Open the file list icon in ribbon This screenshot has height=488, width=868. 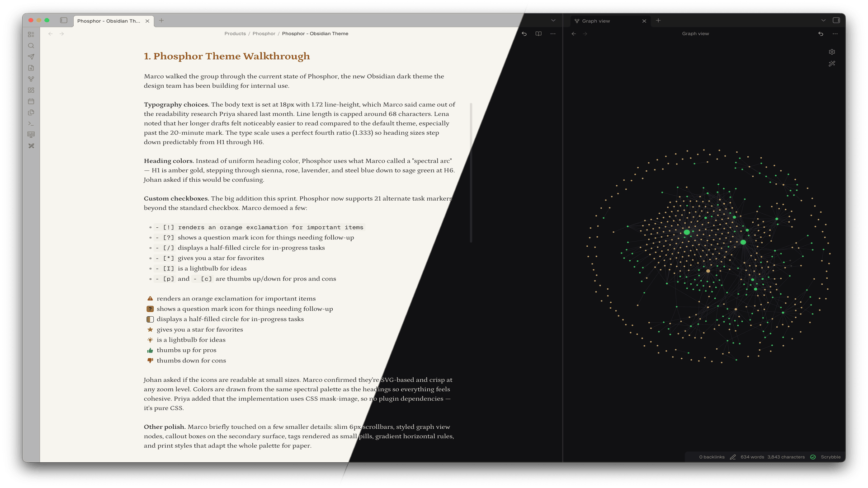point(31,34)
